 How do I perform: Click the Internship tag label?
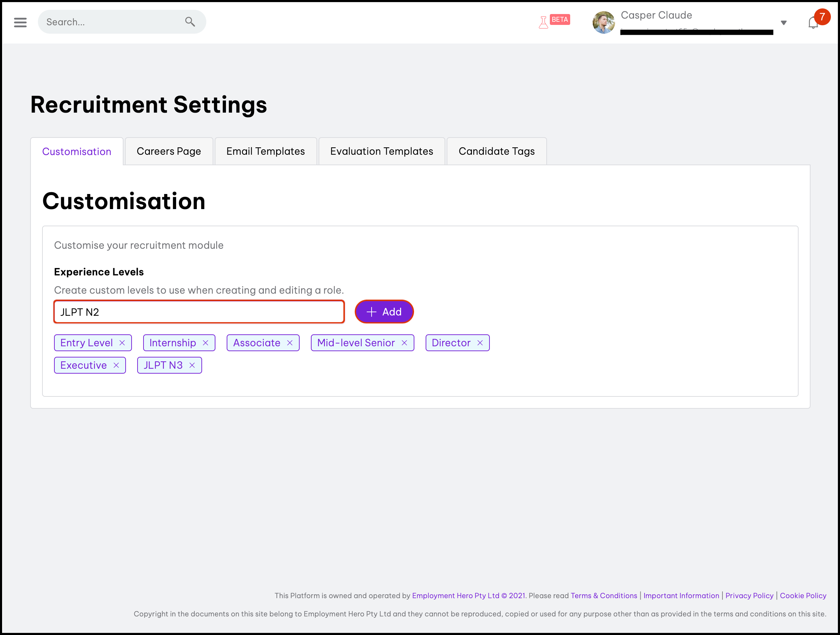173,343
